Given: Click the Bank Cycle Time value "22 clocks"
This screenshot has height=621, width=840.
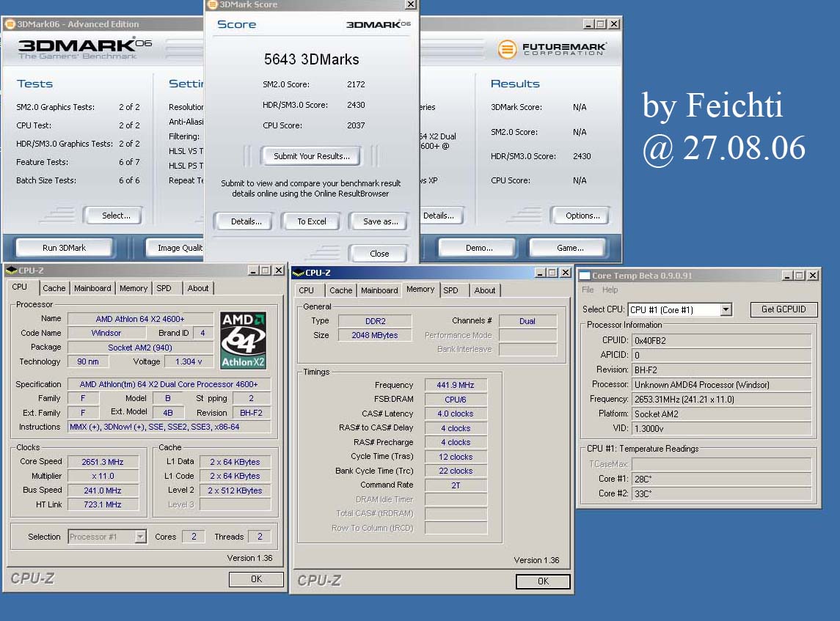Looking at the screenshot, I should 456,471.
